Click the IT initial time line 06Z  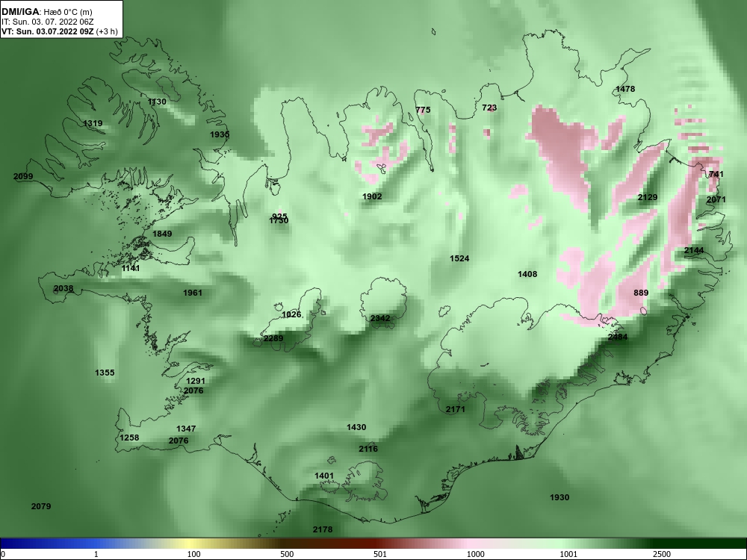(48, 22)
